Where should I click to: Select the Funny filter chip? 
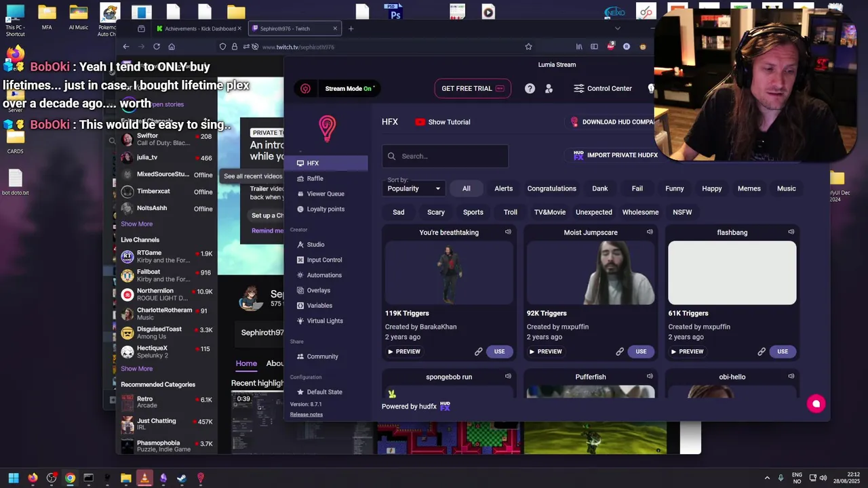[675, 188]
